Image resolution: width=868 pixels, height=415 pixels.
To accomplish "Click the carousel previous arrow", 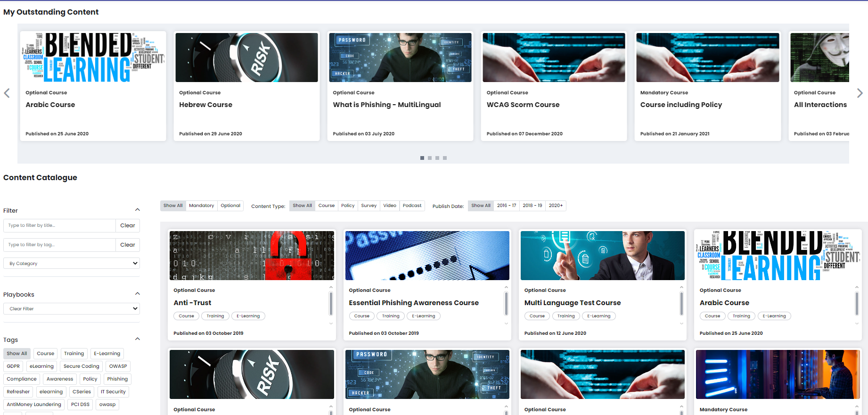I will pyautogui.click(x=7, y=93).
